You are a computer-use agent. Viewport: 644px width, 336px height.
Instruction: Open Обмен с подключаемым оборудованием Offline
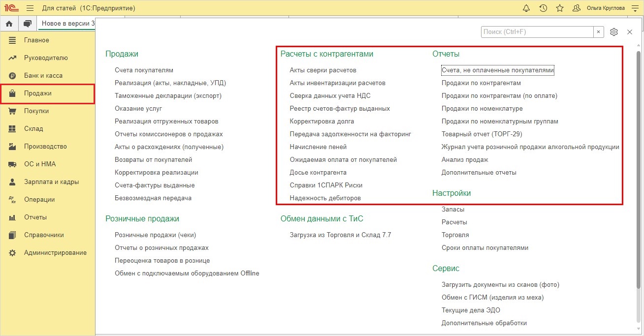(187, 274)
